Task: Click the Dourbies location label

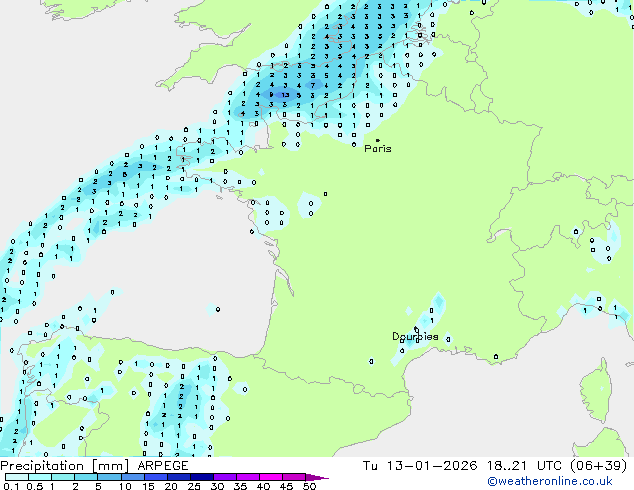Action: click(415, 336)
